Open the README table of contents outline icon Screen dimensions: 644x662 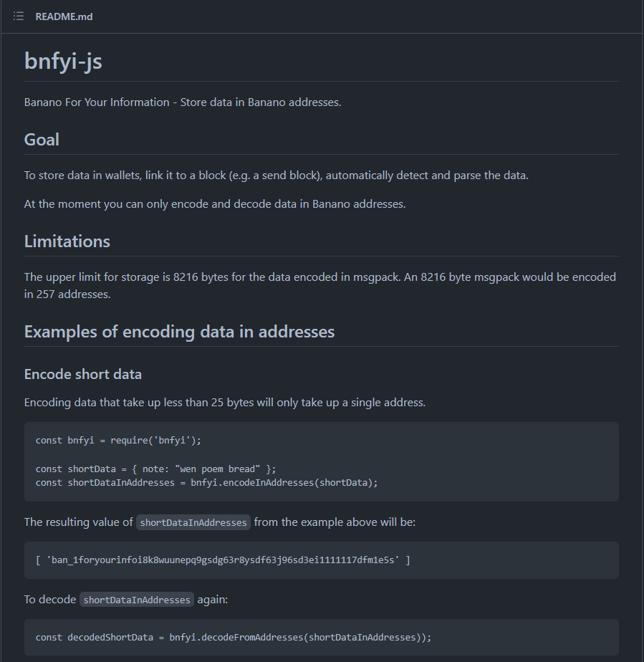pyautogui.click(x=19, y=16)
